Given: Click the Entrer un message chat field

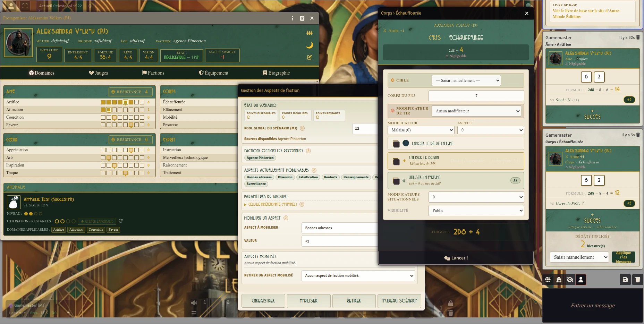Looking at the screenshot, I should [593, 306].
